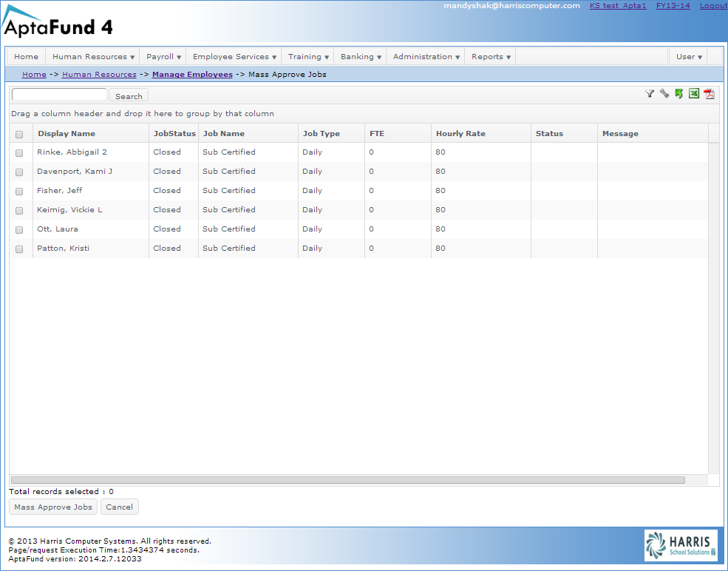Export the grid to PDF
This screenshot has width=728, height=571.
tap(709, 95)
